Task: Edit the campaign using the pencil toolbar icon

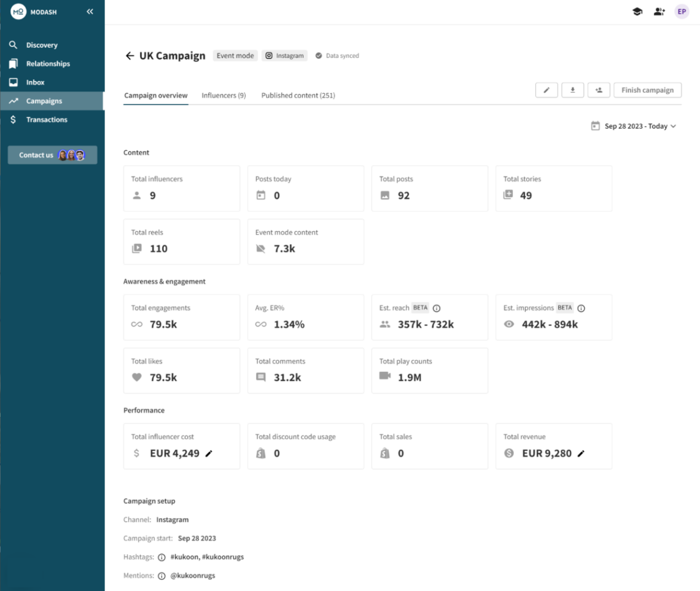Action: [x=546, y=90]
